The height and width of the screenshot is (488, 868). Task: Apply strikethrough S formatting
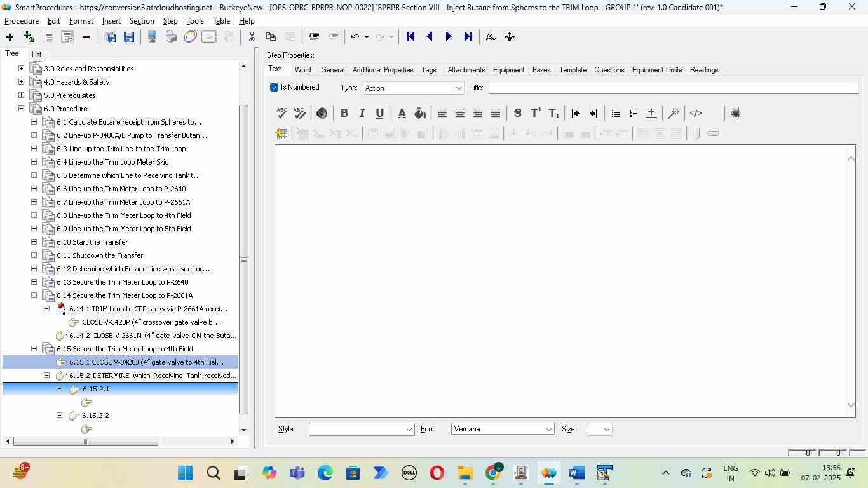point(517,113)
